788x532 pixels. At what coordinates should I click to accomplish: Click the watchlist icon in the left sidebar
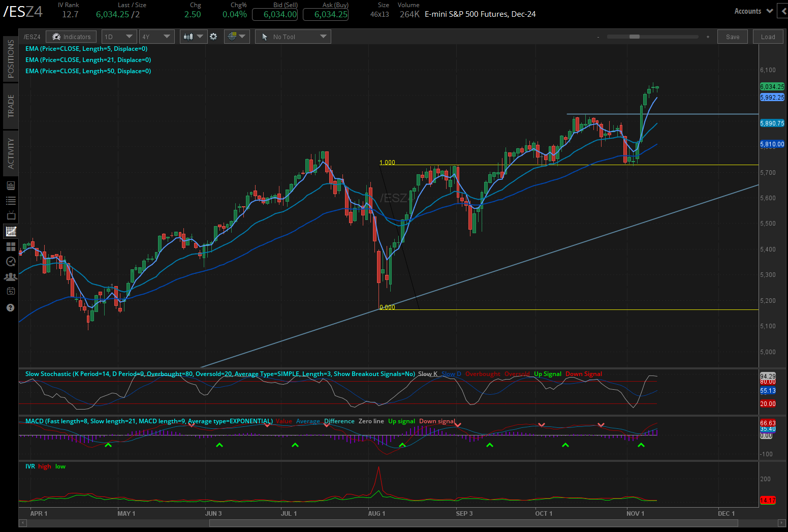pyautogui.click(x=10, y=200)
